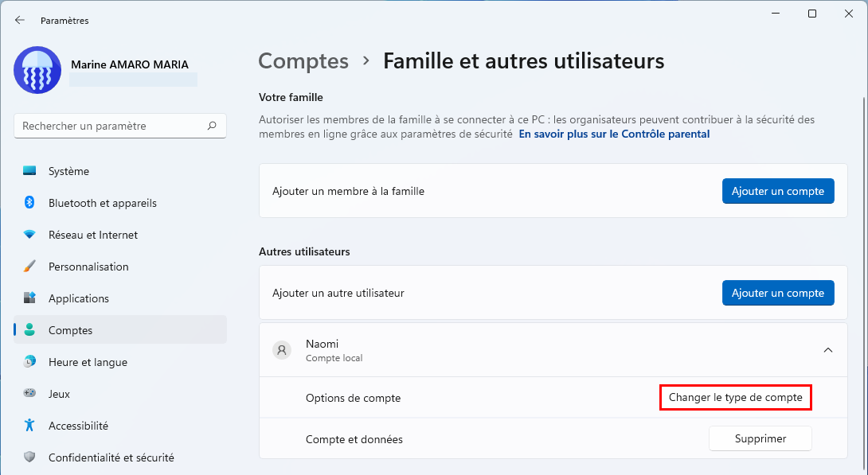Add a family member account button

point(778,191)
